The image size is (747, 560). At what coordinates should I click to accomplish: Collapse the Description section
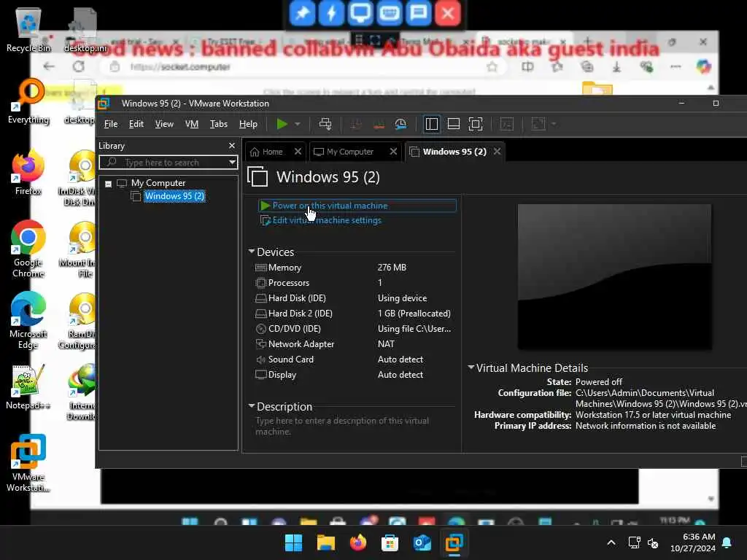[x=251, y=406]
